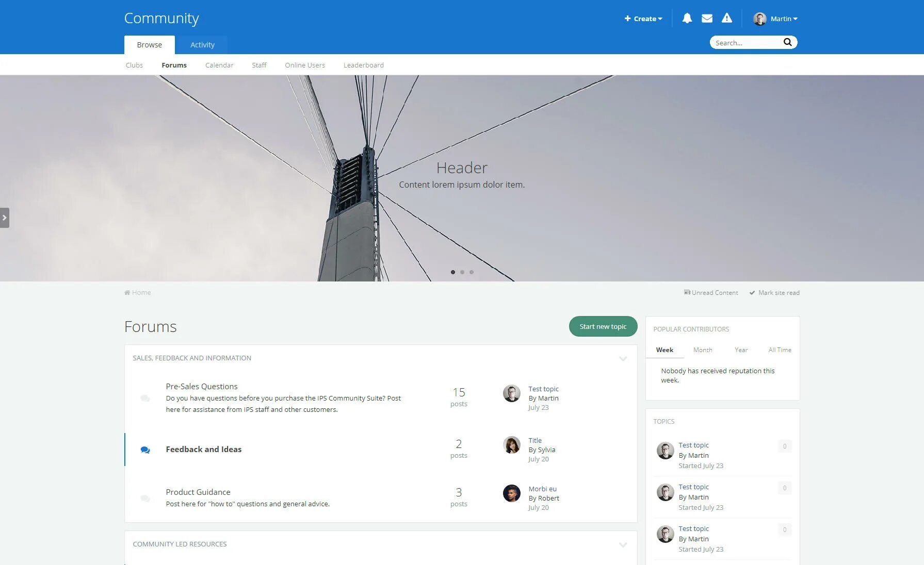The height and width of the screenshot is (565, 924).
Task: Click Robert's avatar in Product Guidance row
Action: click(511, 493)
